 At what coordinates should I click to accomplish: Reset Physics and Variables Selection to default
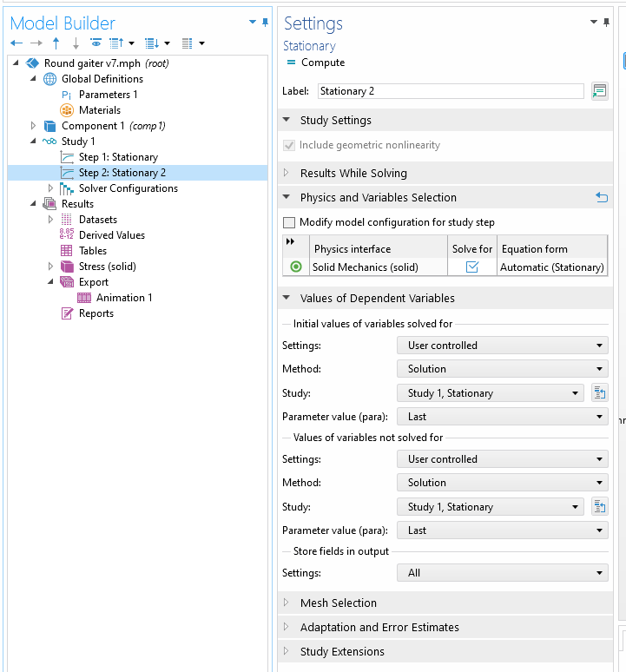[x=602, y=198]
